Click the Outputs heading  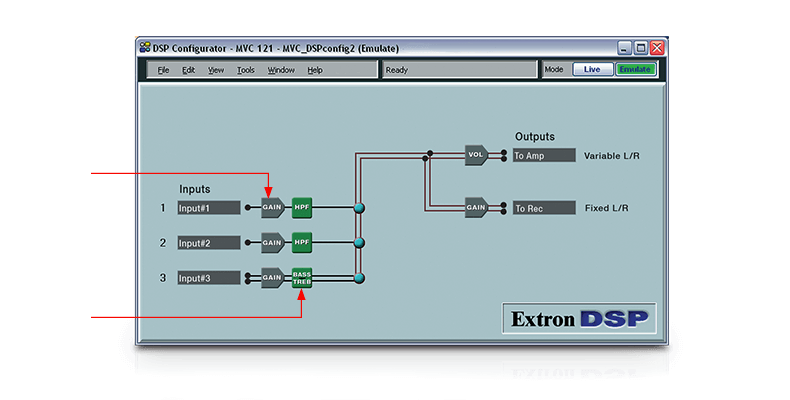click(535, 137)
